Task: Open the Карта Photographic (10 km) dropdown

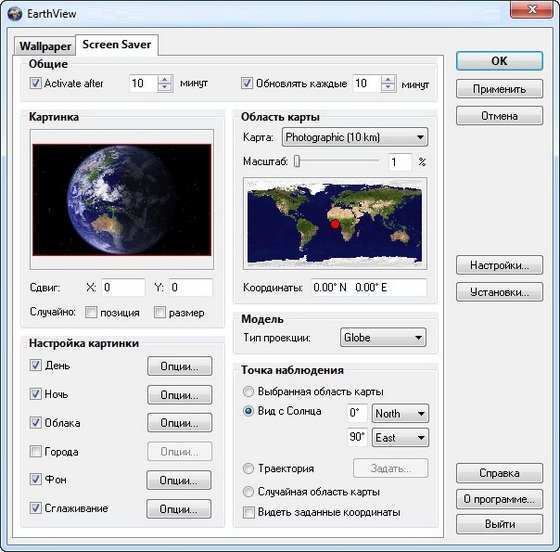Action: [x=355, y=137]
